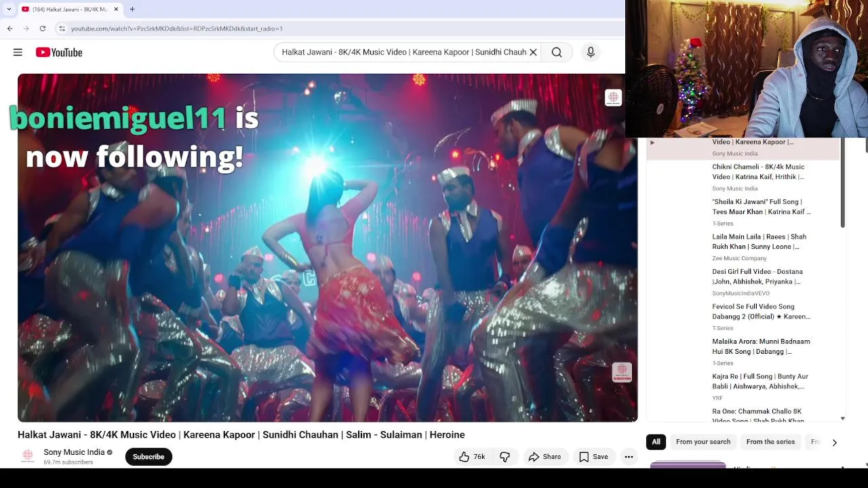Viewport: 868px width, 488px height.
Task: Play Munni Badnaam Hui 8K Song
Action: tap(743, 352)
